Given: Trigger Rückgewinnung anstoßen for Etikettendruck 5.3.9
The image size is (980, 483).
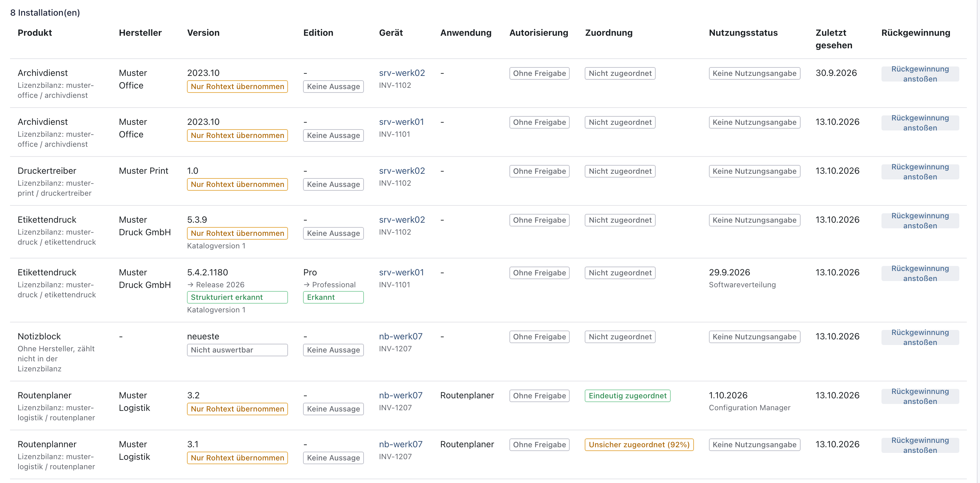Looking at the screenshot, I should click(920, 220).
